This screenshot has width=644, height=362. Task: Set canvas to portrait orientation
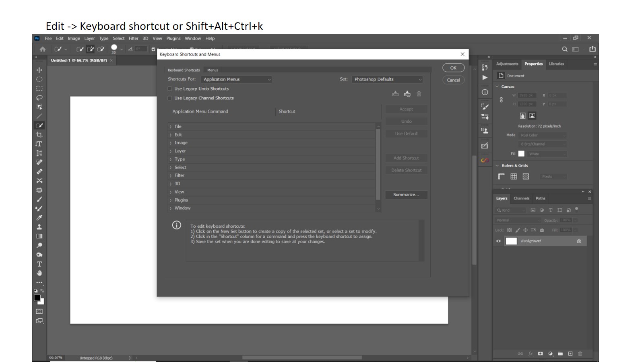[522, 116]
